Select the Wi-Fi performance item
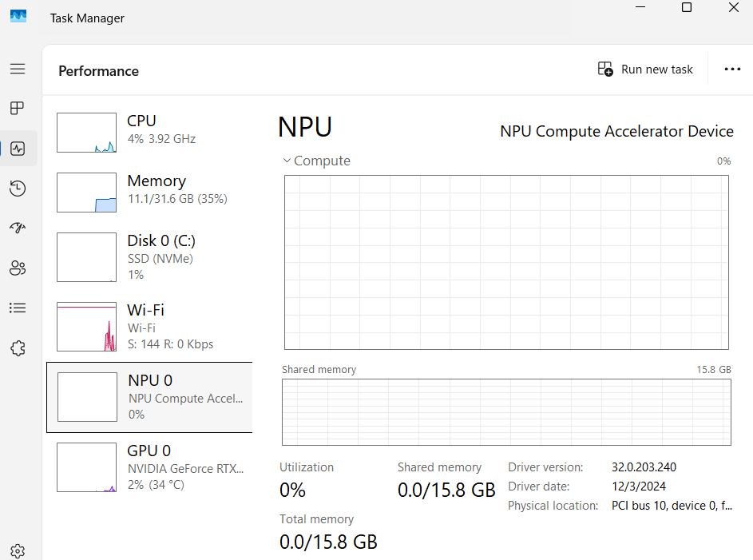 tap(149, 326)
